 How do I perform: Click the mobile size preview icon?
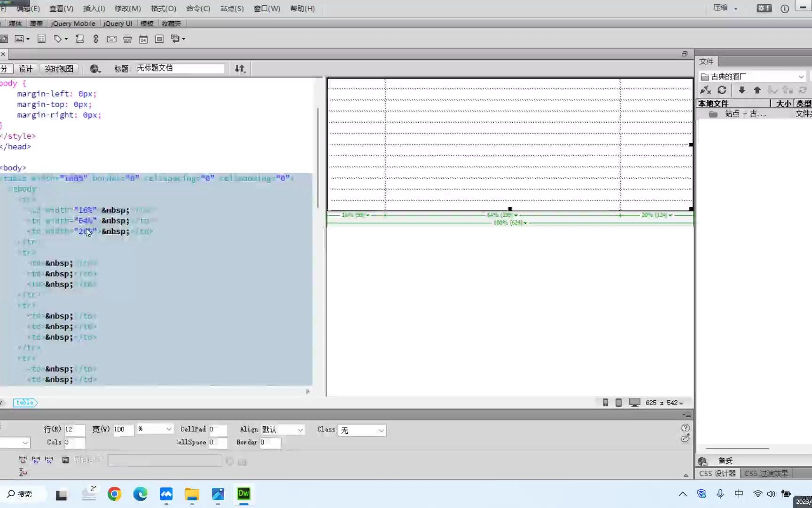click(x=606, y=403)
